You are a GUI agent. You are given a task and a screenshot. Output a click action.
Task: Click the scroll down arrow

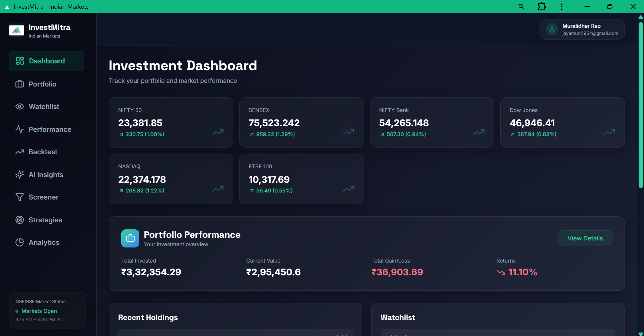pyautogui.click(x=641, y=334)
